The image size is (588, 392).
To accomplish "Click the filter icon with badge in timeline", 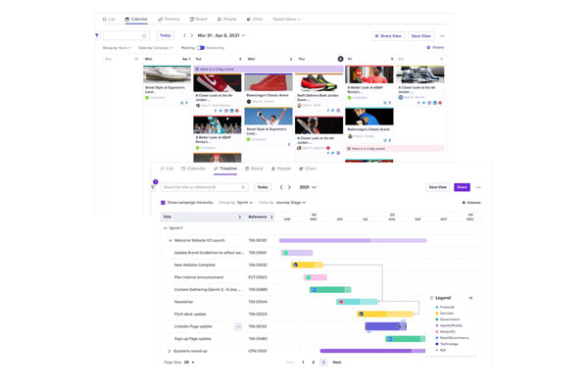I will [x=154, y=186].
